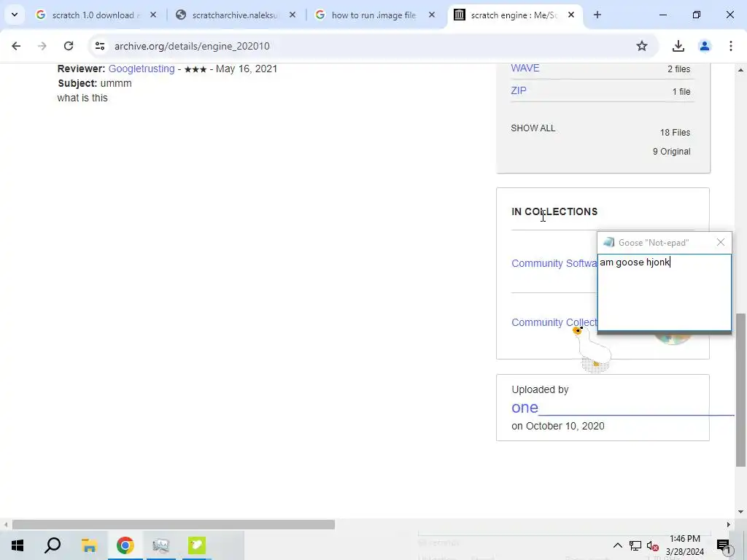Show hidden system tray icons

coord(617,545)
